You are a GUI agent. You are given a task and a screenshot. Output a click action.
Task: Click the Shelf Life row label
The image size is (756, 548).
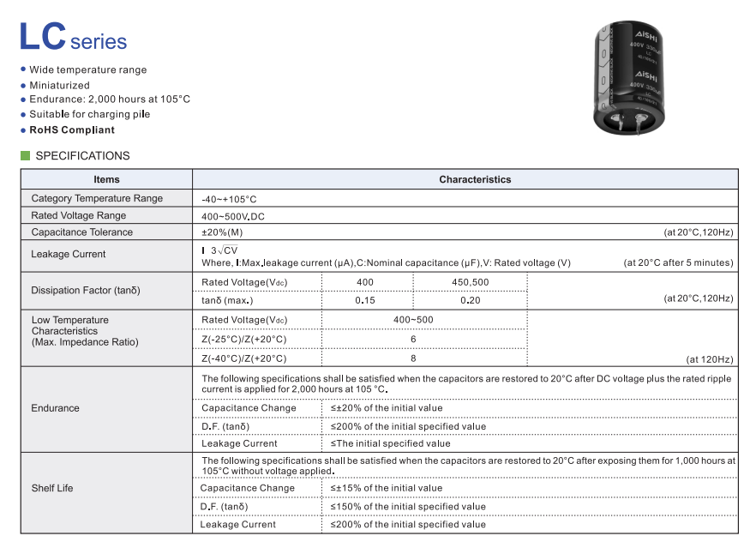pyautogui.click(x=52, y=488)
